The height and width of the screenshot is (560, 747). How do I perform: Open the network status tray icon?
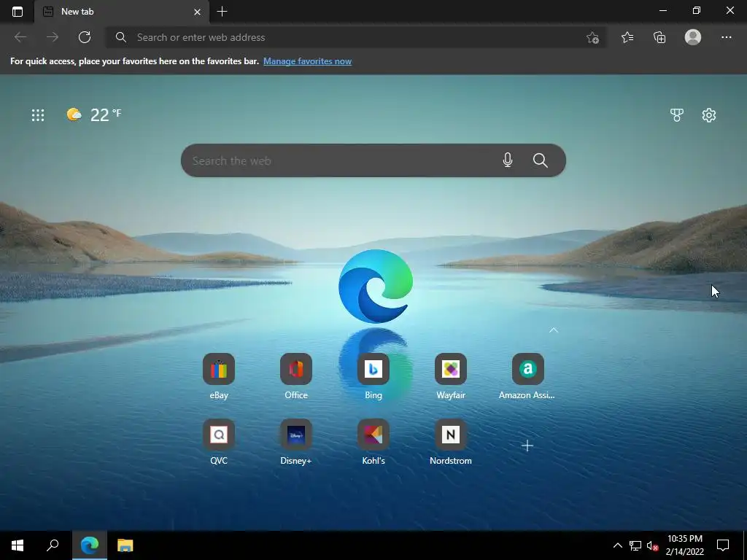click(635, 545)
